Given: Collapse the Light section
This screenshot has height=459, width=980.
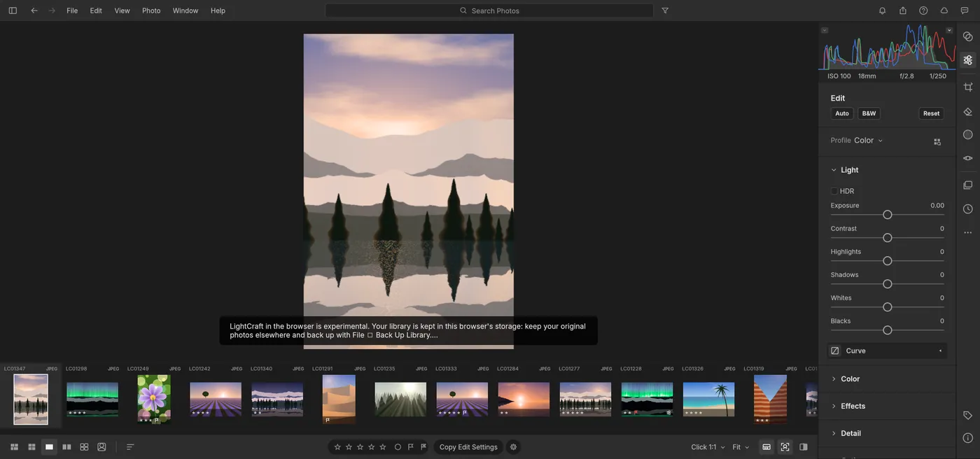Looking at the screenshot, I should click(x=834, y=170).
